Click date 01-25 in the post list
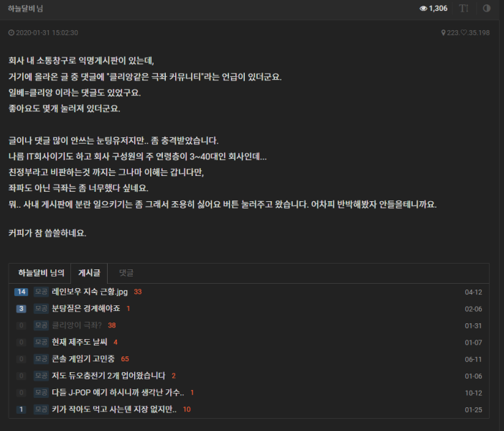 [x=473, y=409]
